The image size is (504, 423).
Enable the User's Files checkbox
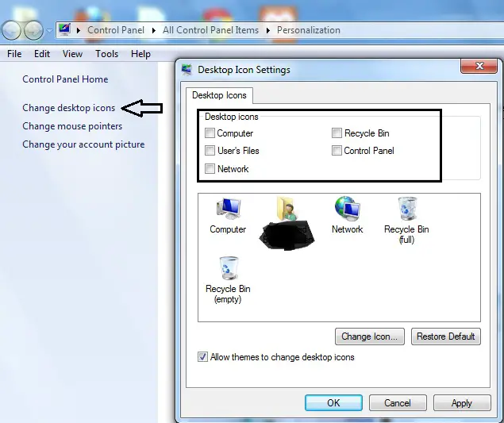pos(210,151)
